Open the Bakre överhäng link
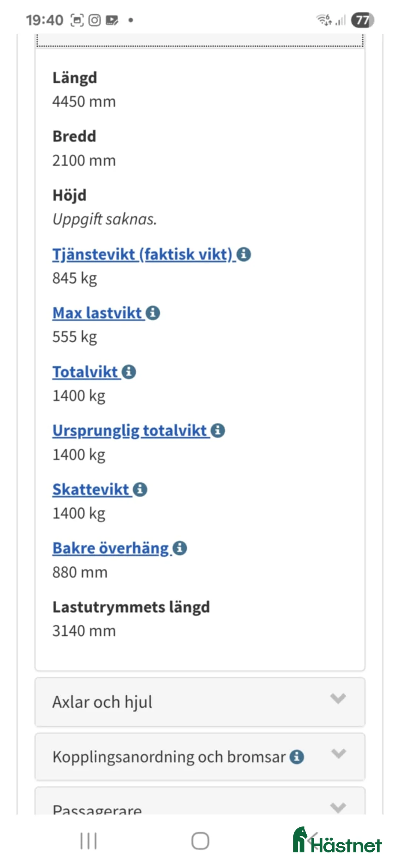The image size is (400, 868). pos(111,548)
